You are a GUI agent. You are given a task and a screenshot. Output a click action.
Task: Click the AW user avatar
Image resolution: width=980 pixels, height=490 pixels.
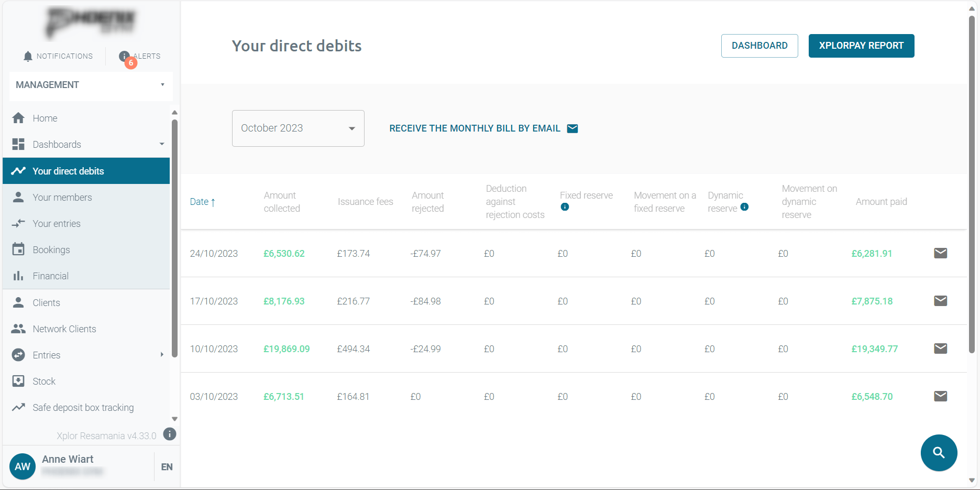(23, 466)
